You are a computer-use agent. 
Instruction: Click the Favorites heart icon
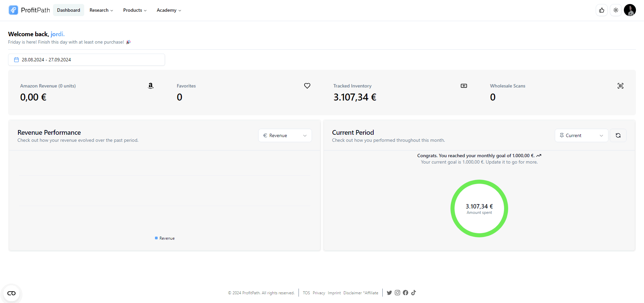[x=307, y=86]
